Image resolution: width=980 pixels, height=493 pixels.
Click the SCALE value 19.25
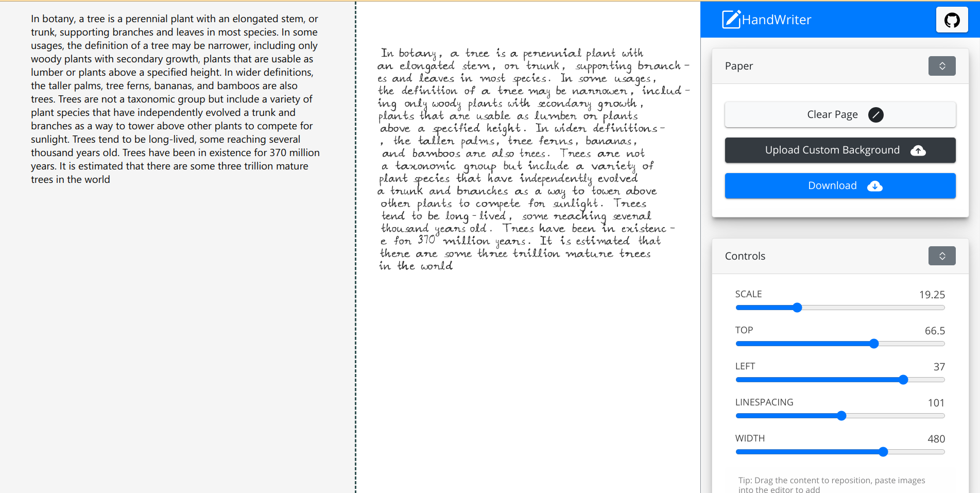932,295
